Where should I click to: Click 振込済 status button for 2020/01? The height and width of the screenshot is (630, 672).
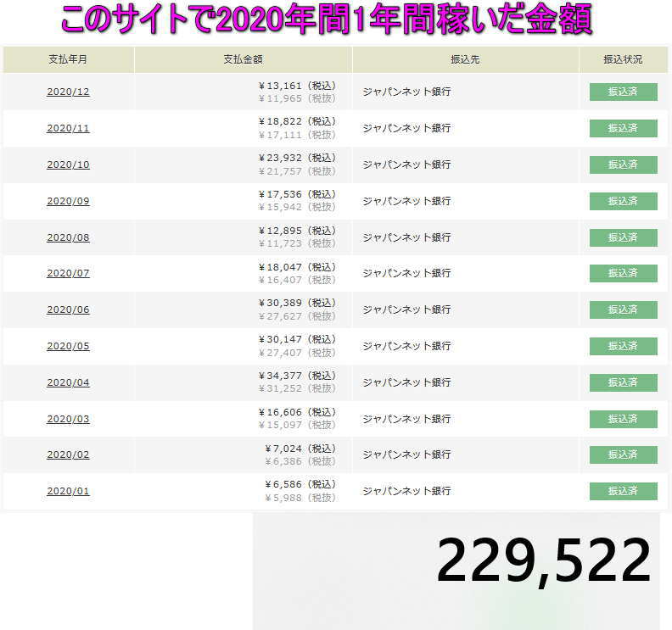coord(623,491)
